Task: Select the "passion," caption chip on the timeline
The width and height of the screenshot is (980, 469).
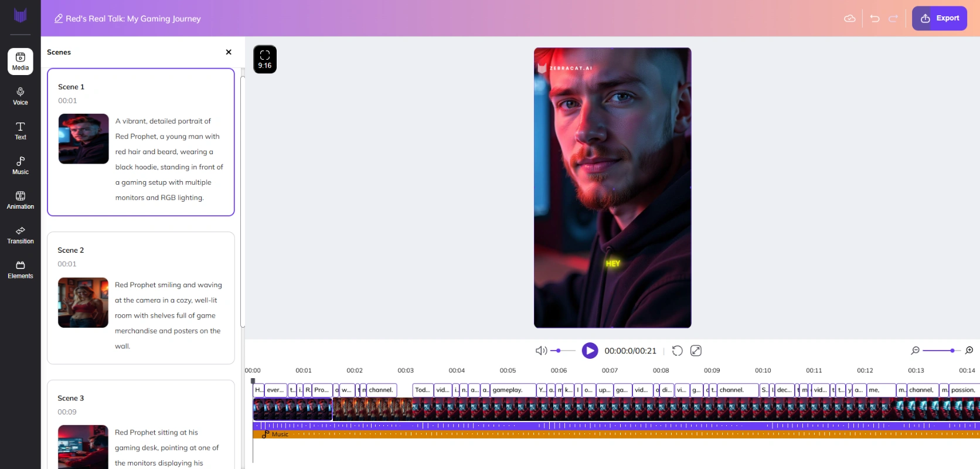Action: tap(964, 390)
